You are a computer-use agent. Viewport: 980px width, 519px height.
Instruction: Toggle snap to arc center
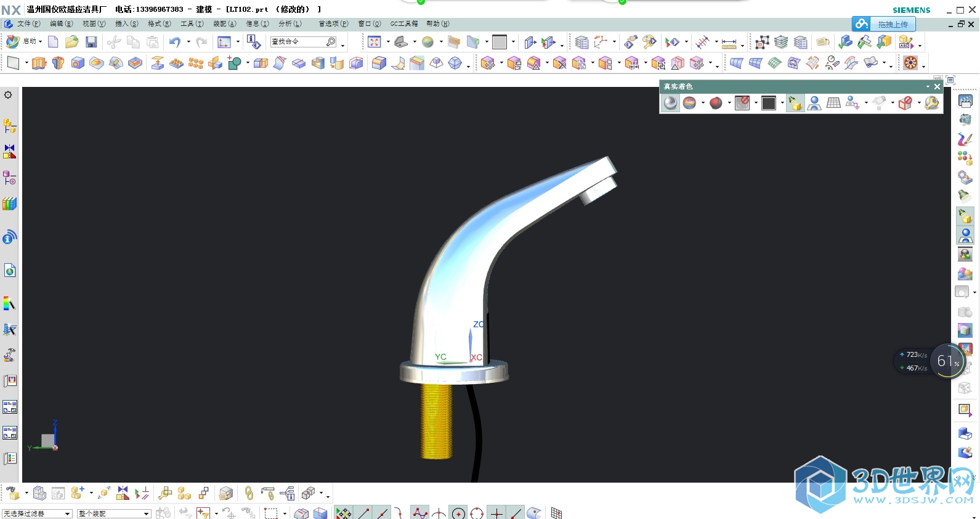pos(458,513)
